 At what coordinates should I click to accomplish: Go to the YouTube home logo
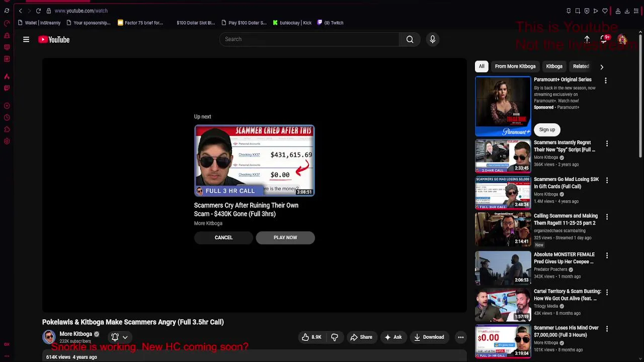pyautogui.click(x=54, y=39)
